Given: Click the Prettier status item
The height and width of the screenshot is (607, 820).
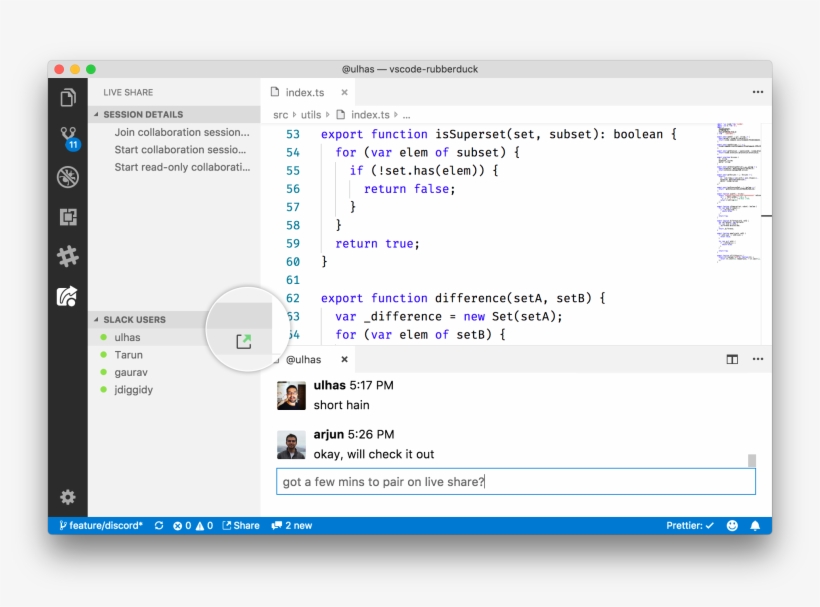Looking at the screenshot, I should point(690,525).
